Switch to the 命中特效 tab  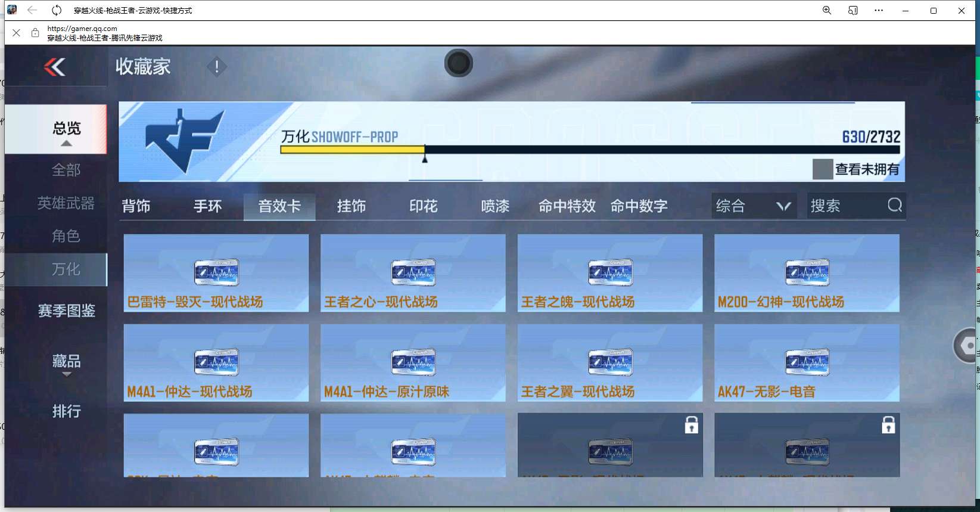pos(567,206)
